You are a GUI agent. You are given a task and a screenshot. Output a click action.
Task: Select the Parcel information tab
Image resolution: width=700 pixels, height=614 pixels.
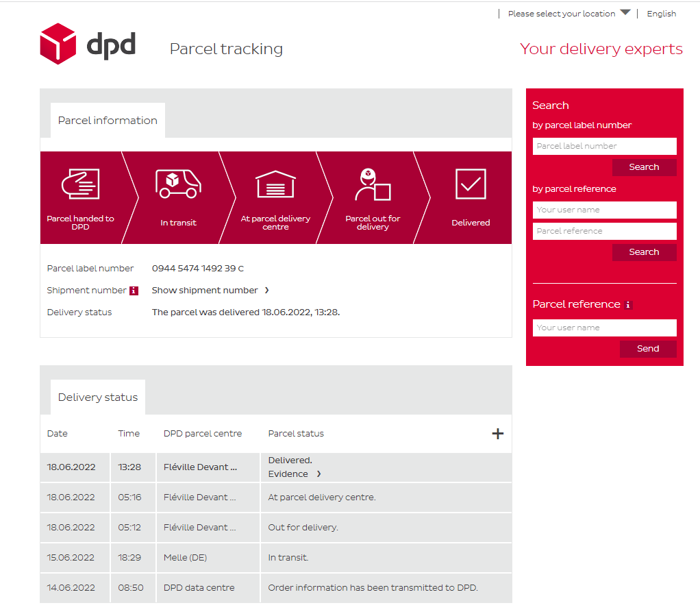(x=108, y=121)
